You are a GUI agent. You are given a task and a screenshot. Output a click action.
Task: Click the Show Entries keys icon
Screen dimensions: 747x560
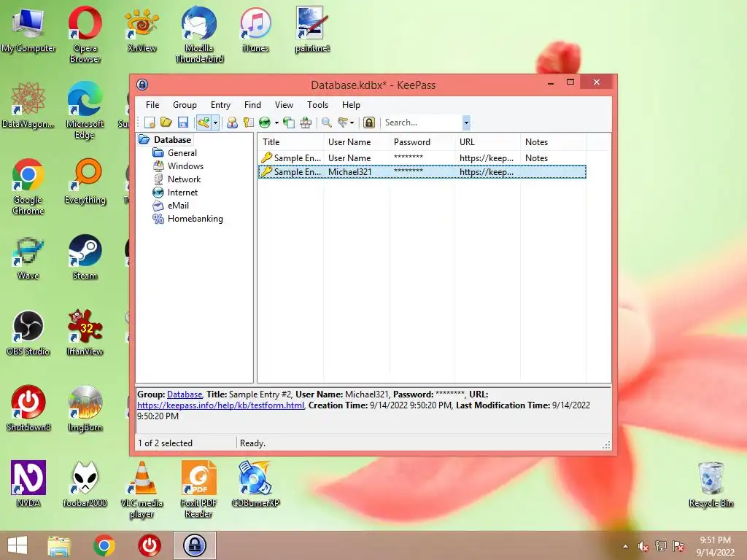click(x=343, y=122)
